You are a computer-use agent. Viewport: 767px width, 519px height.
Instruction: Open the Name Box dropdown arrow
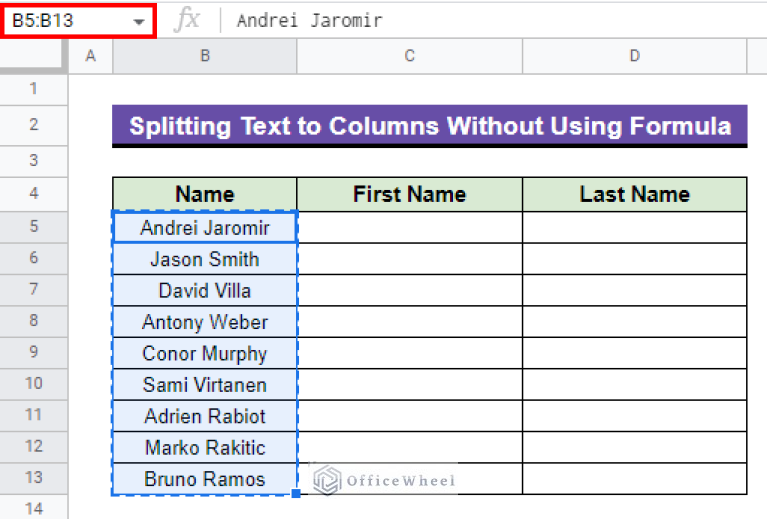[137, 21]
